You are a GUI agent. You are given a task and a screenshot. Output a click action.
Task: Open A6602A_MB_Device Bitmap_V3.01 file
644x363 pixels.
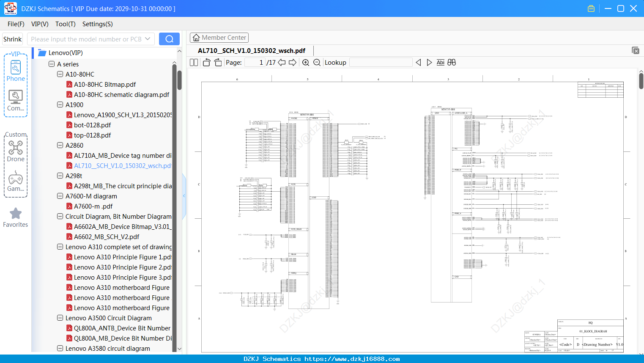[x=123, y=226]
